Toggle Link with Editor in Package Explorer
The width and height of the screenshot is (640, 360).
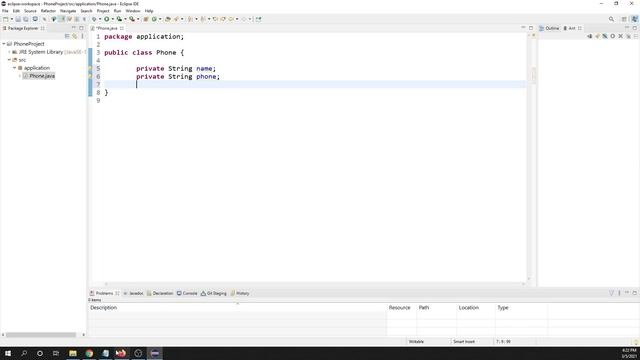click(x=75, y=36)
